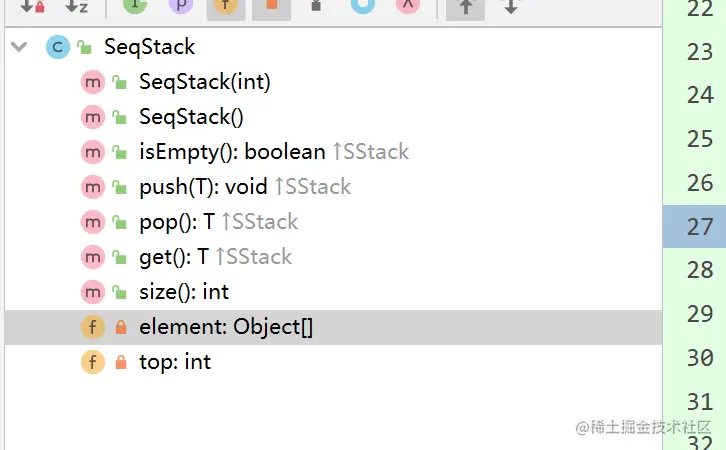Select the top: int field
The height and width of the screenshot is (450, 726).
pos(175,362)
